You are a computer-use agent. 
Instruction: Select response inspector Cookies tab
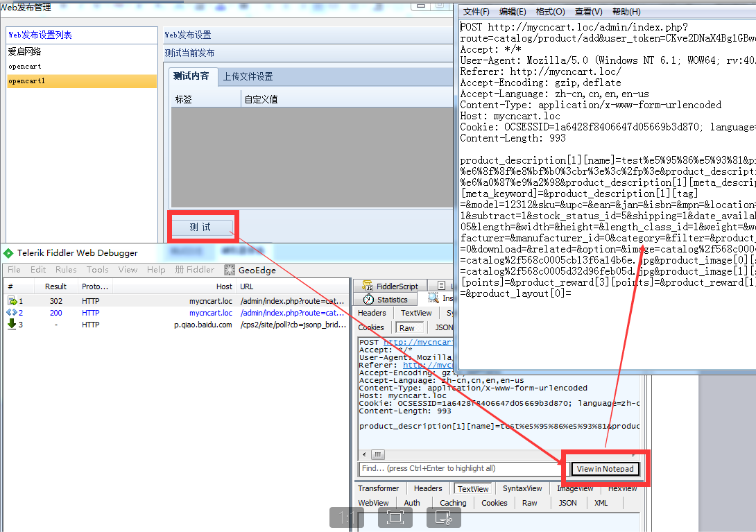(x=495, y=503)
